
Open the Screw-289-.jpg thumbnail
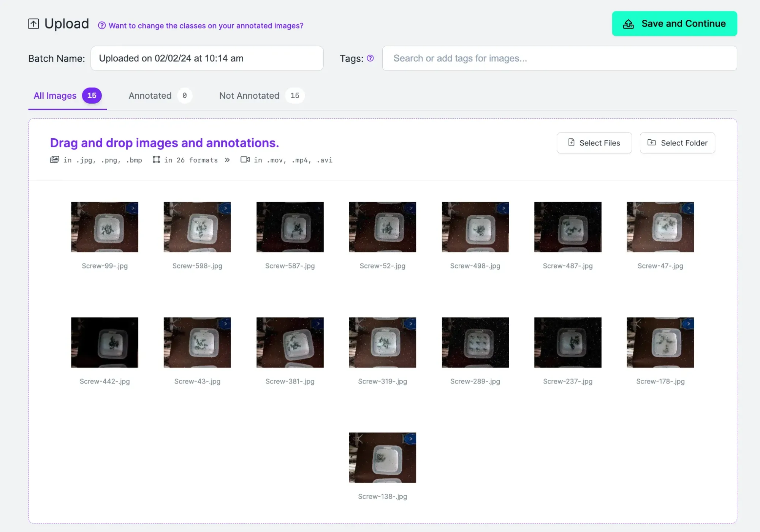(475, 343)
